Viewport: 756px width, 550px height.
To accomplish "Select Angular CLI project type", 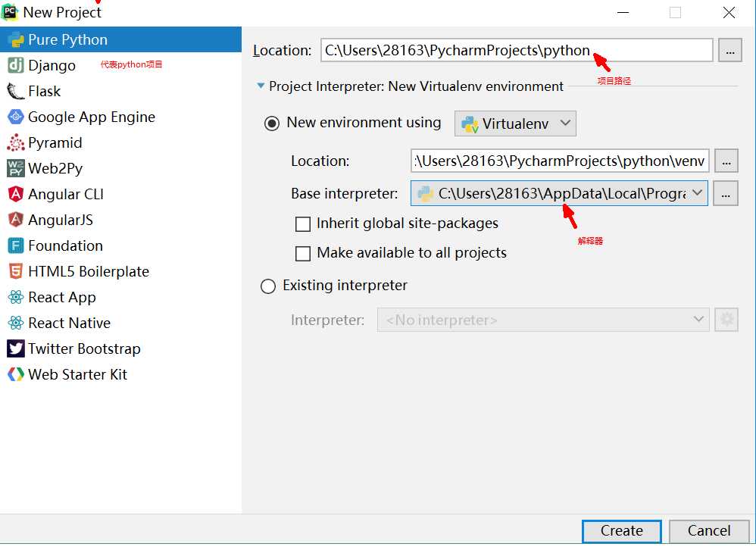I will point(120,194).
